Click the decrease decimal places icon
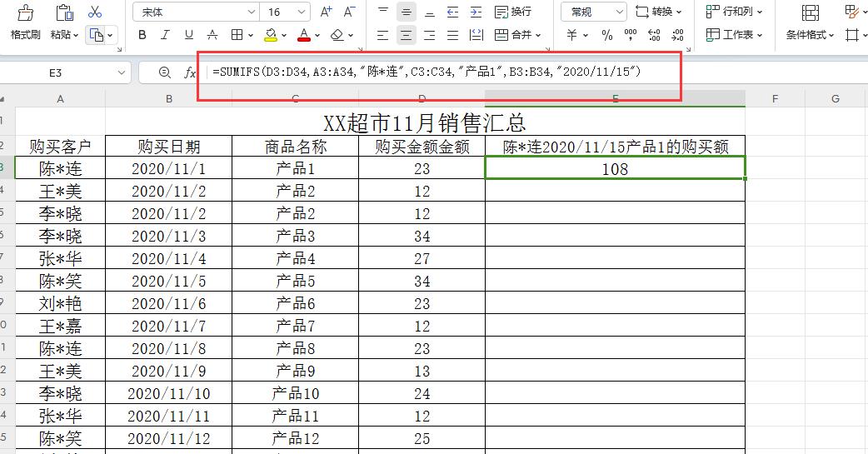The height and width of the screenshot is (454, 868). tap(677, 35)
